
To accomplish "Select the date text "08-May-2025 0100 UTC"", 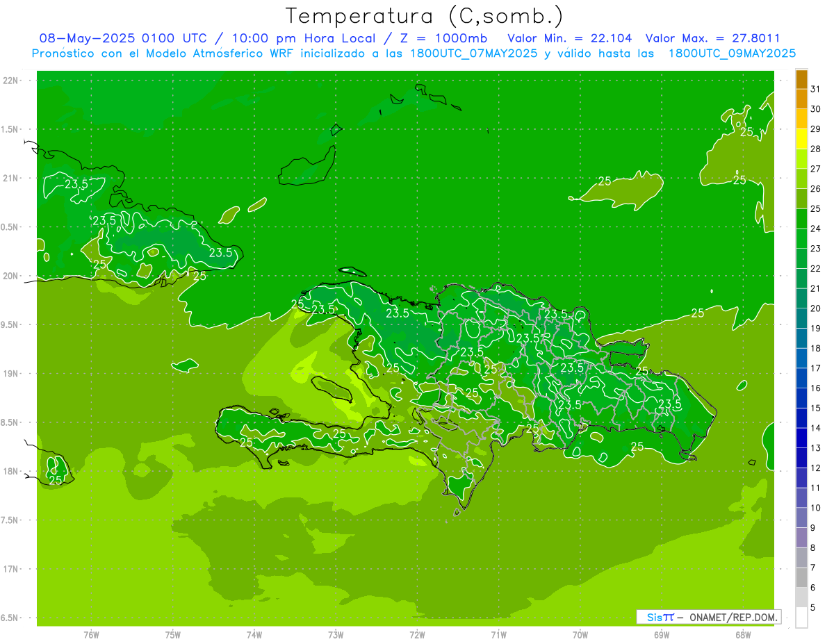I will pyautogui.click(x=123, y=38).
